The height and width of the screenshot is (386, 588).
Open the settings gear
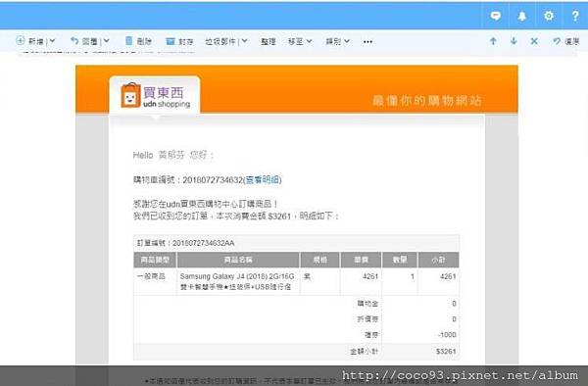(x=549, y=16)
